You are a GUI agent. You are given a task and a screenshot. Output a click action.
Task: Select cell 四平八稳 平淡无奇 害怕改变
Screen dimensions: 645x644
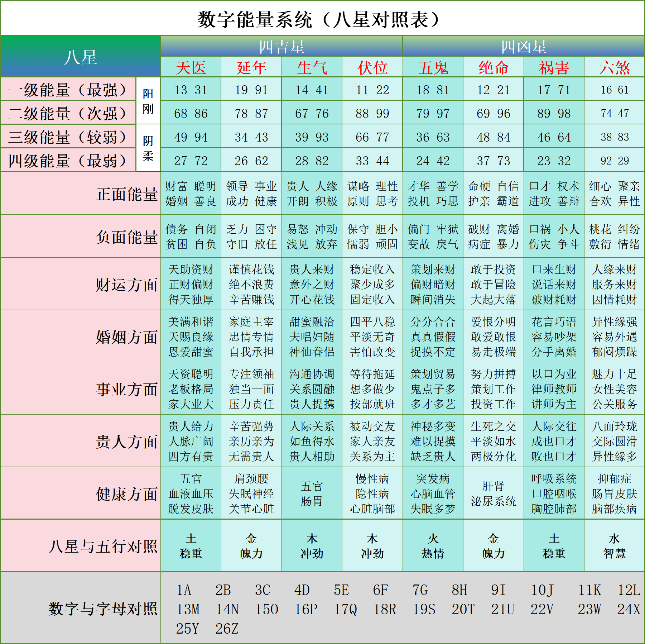pyautogui.click(x=372, y=336)
